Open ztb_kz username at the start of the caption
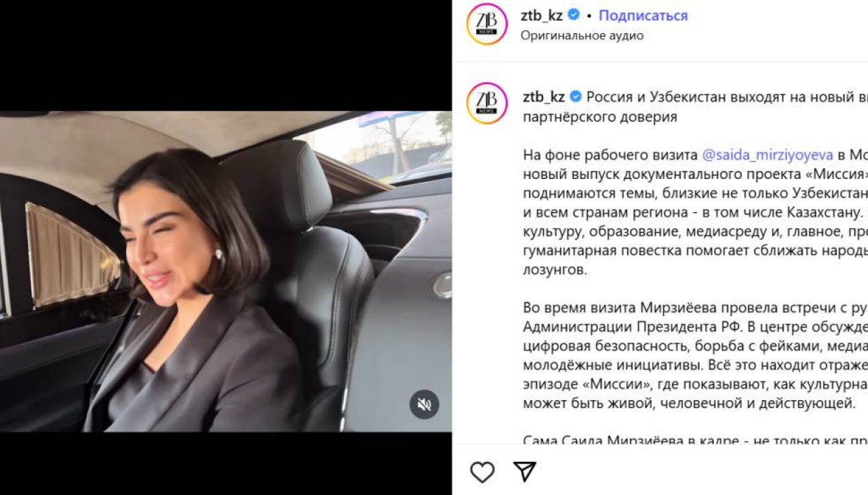The width and height of the screenshot is (868, 495). click(x=544, y=97)
